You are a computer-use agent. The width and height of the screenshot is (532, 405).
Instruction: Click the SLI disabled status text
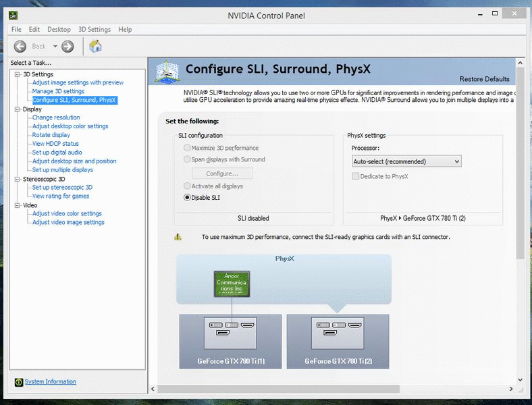[253, 218]
